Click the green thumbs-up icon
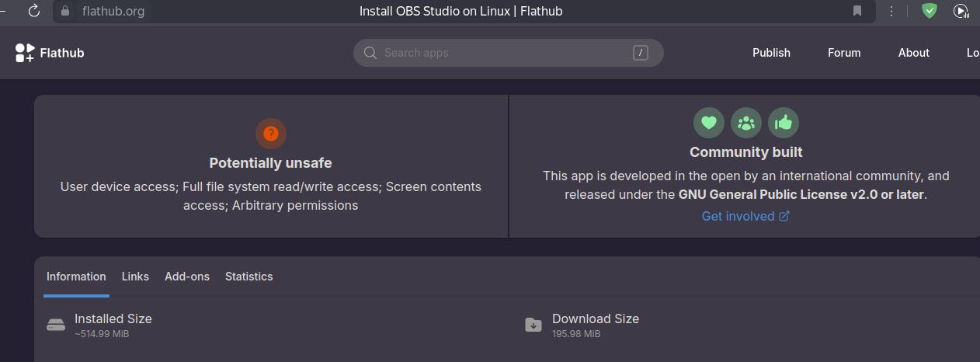The image size is (980, 362). point(783,123)
